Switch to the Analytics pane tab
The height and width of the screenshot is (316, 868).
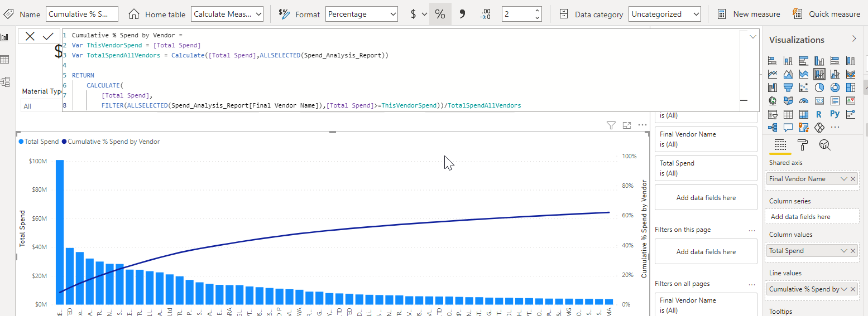[x=824, y=145]
